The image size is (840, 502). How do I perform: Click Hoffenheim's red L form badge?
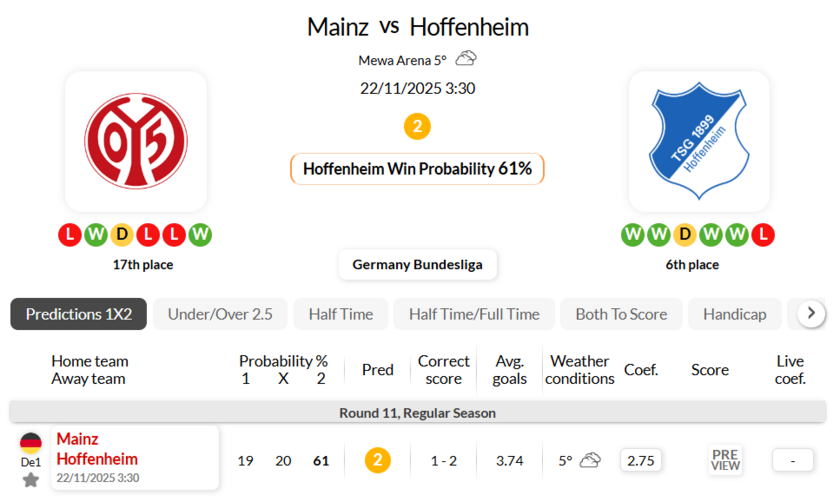point(764,235)
